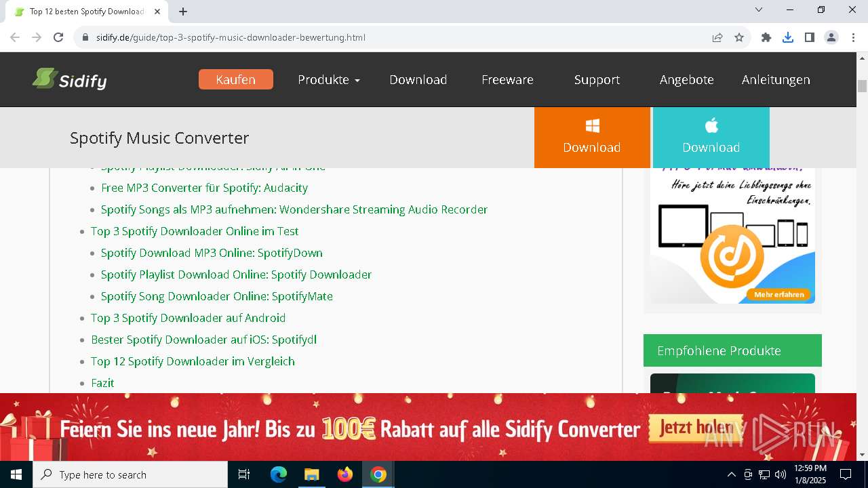Click the browser back arrow

[x=14, y=37]
